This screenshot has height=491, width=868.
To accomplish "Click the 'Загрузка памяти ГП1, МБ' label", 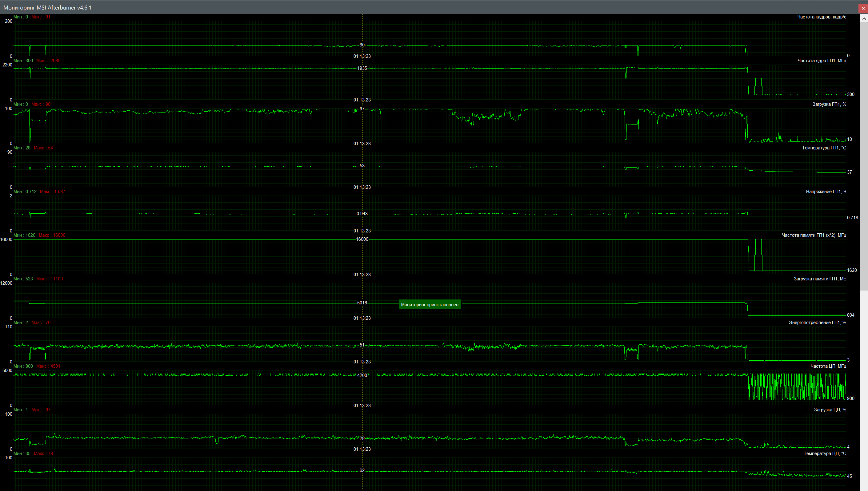I will (819, 279).
